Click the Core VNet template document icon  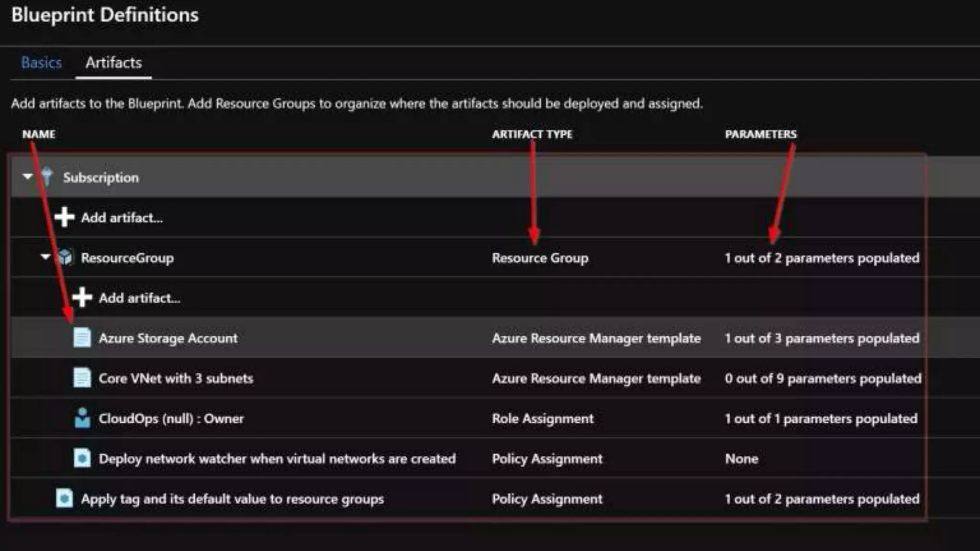click(82, 378)
